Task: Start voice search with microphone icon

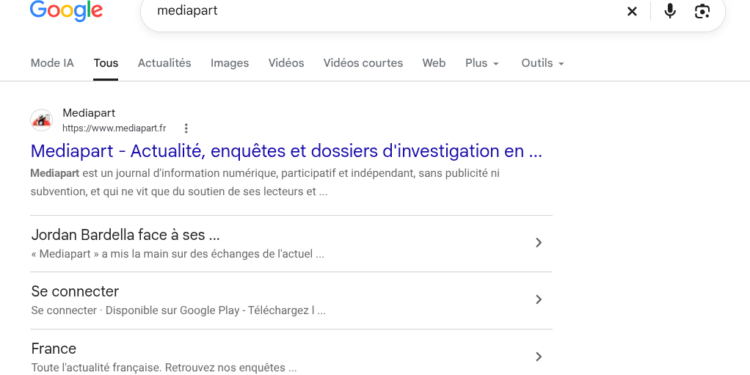Action: pyautogui.click(x=670, y=11)
